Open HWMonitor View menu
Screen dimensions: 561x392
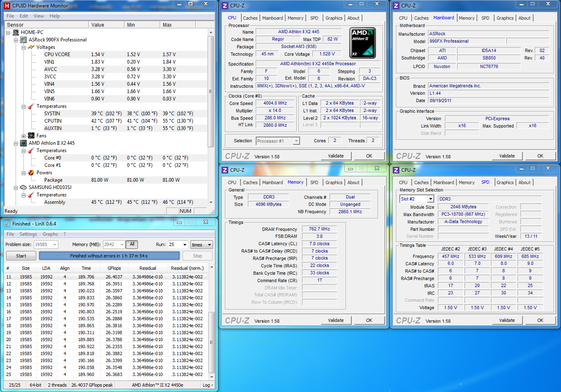pos(39,16)
